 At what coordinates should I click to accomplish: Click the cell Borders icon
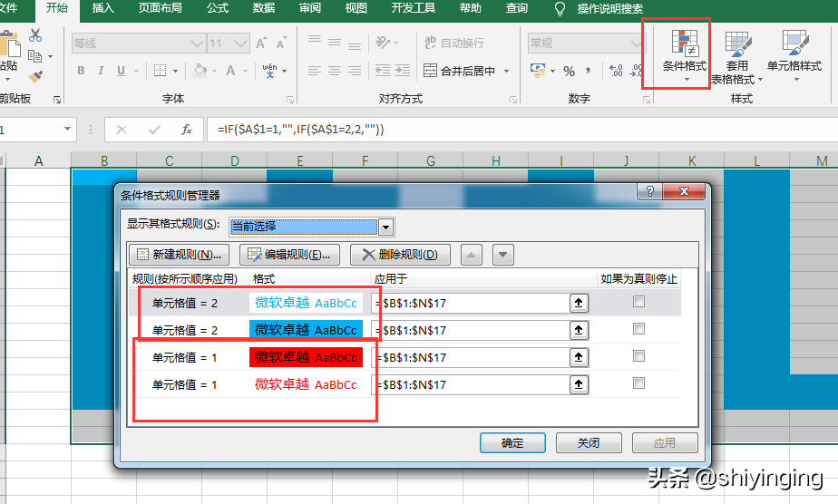pyautogui.click(x=160, y=71)
